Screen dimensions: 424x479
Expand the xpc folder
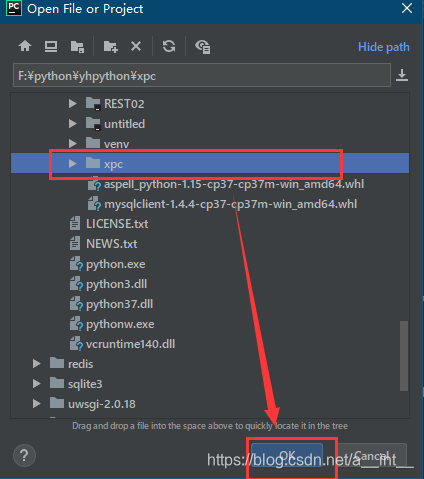coord(72,163)
